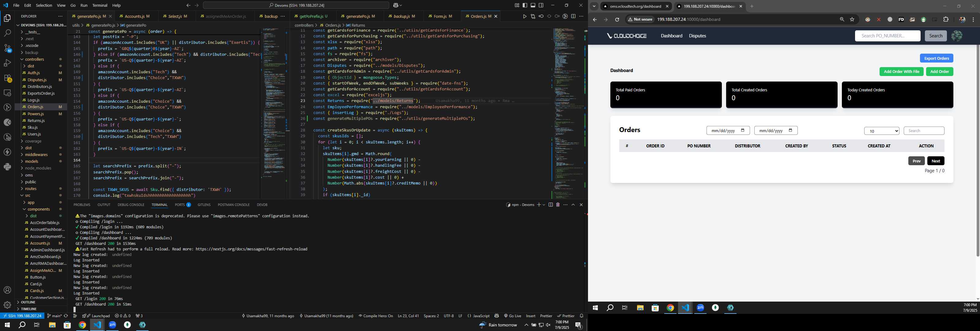This screenshot has width=980, height=331.
Task: Split the editor to the right
Action: (573, 16)
